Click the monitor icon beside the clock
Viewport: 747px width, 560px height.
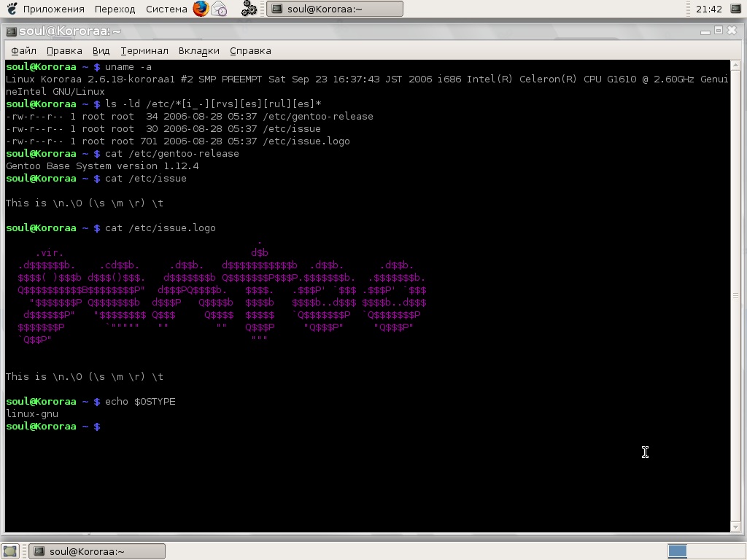(735, 9)
